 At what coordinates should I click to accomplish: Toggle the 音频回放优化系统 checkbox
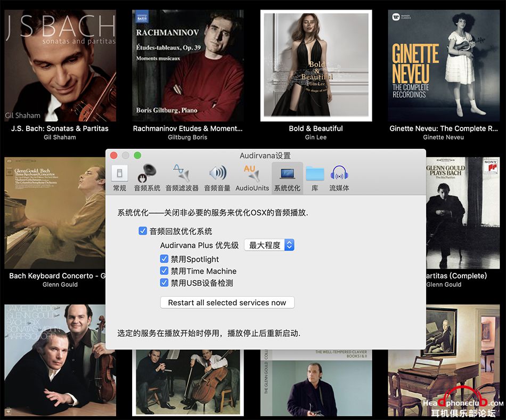tap(143, 231)
